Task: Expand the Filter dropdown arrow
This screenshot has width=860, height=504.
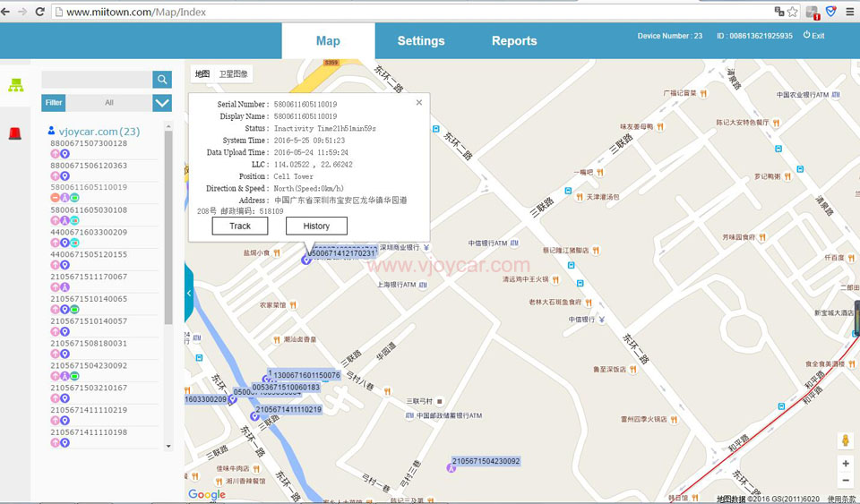Action: pos(162,103)
